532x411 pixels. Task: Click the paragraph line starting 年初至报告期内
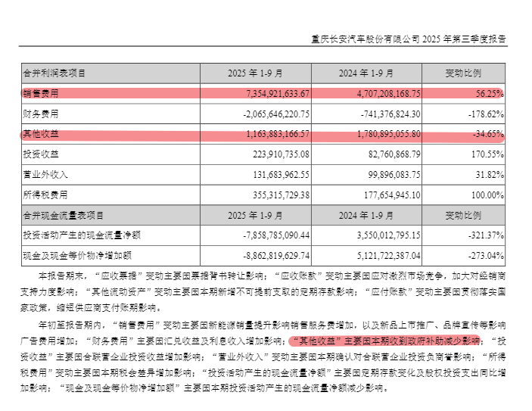coord(272,325)
